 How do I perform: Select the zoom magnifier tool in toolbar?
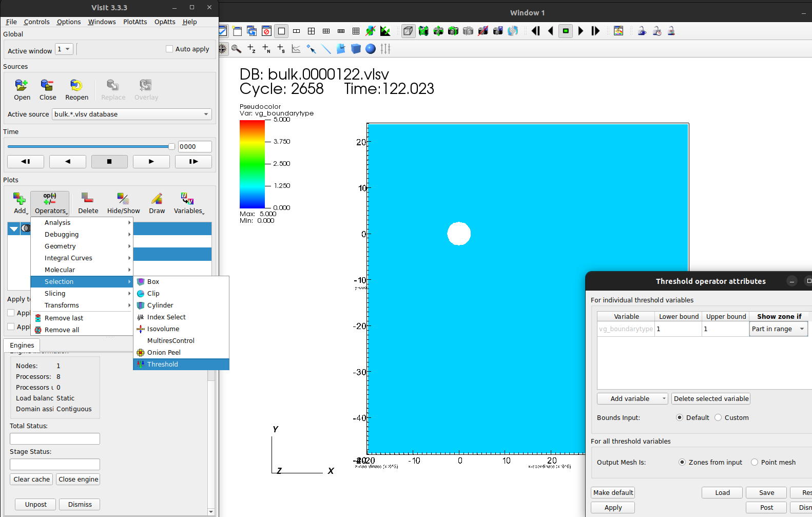click(236, 49)
